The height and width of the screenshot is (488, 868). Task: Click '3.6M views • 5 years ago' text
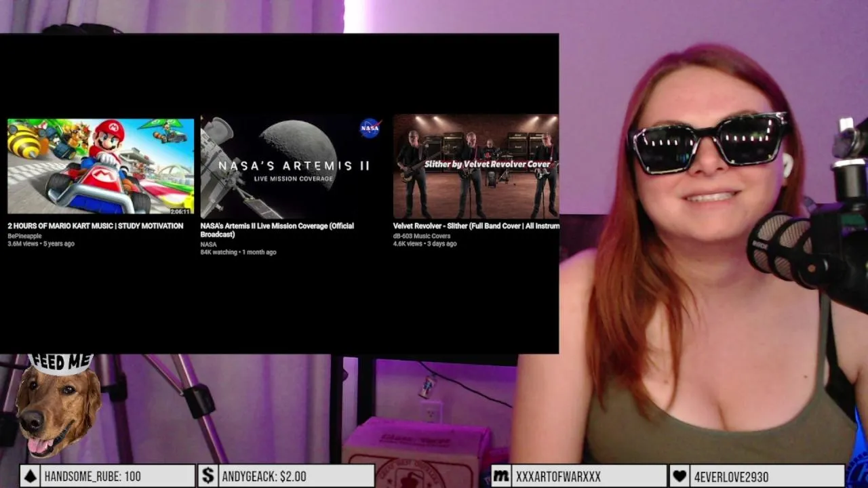coord(41,243)
